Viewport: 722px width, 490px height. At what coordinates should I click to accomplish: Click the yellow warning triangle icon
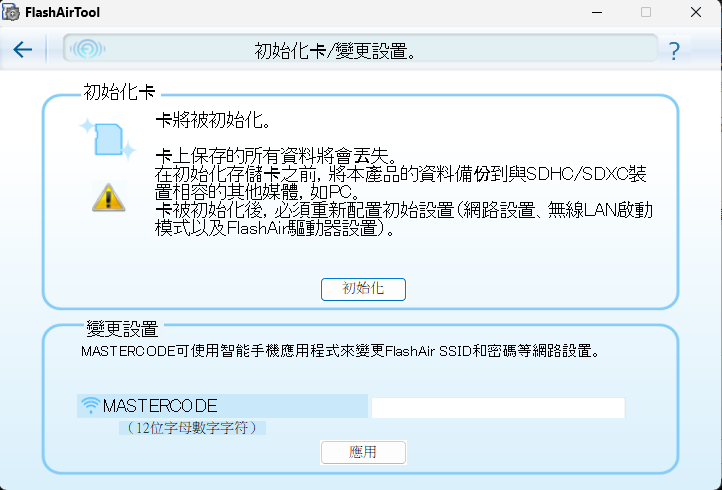109,198
